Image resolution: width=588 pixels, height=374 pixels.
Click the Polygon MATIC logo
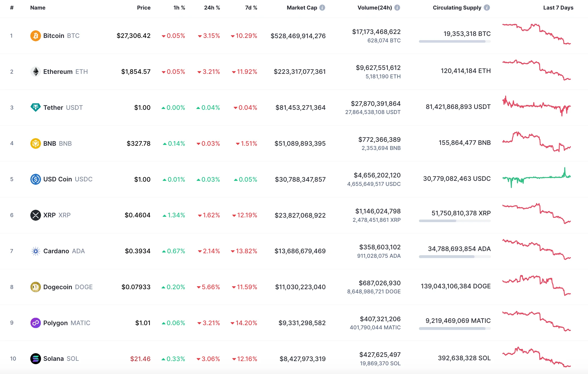pos(35,323)
